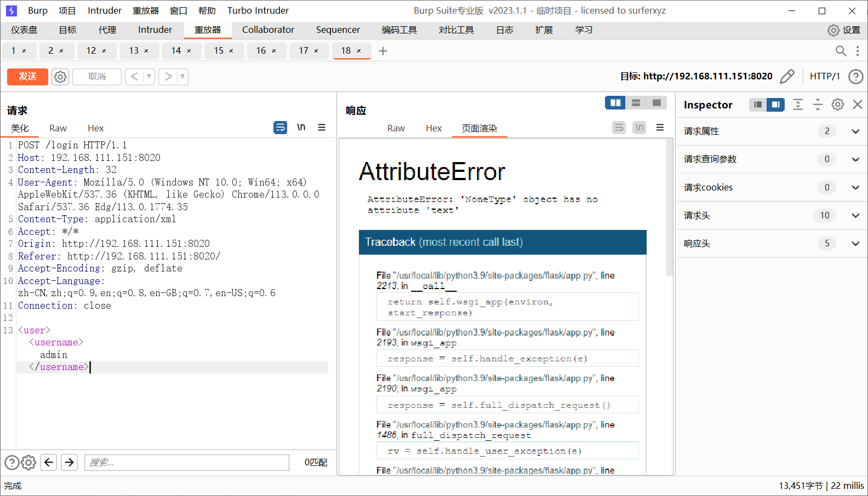Select response Hex view tab

point(433,128)
